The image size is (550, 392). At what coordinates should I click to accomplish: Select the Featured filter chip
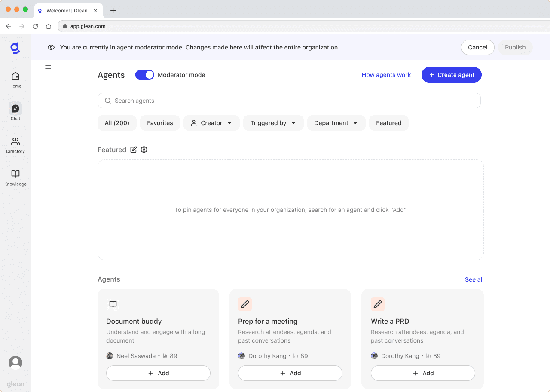389,123
